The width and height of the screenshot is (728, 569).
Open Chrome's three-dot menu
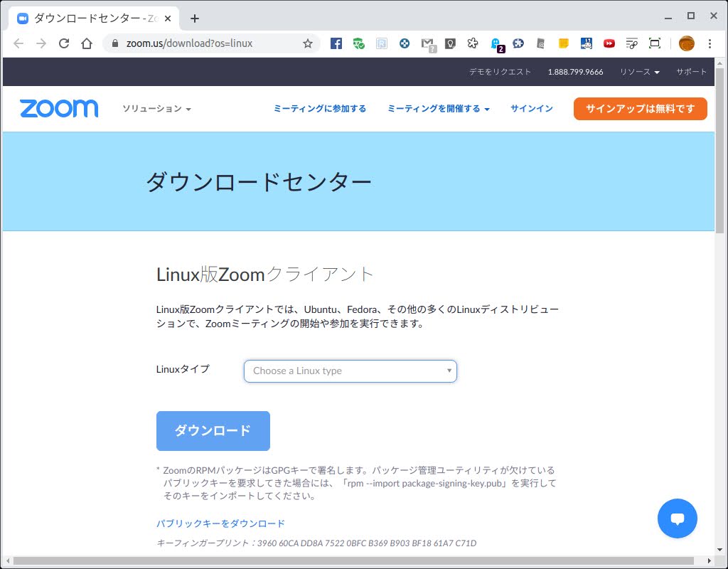[x=710, y=43]
